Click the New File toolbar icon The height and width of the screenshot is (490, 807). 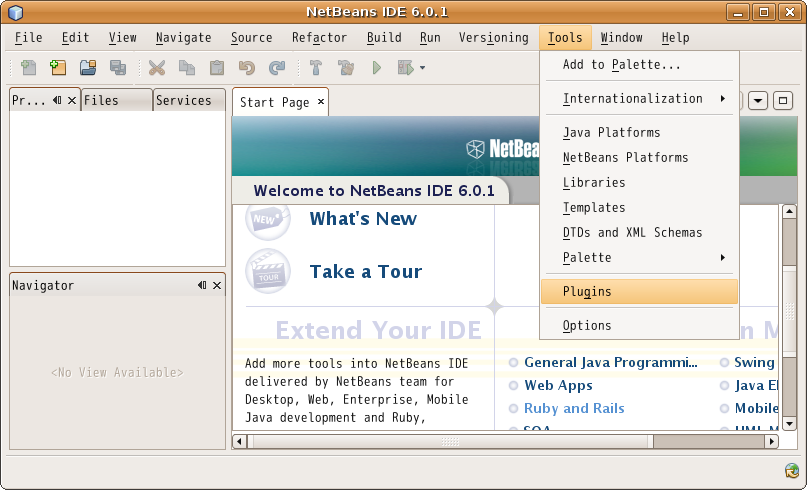29,68
